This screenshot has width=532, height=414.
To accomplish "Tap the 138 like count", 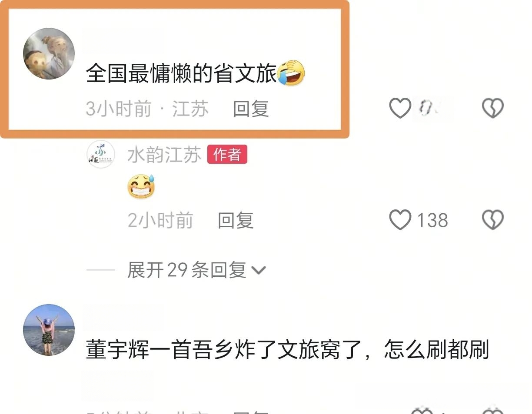I will click(432, 220).
